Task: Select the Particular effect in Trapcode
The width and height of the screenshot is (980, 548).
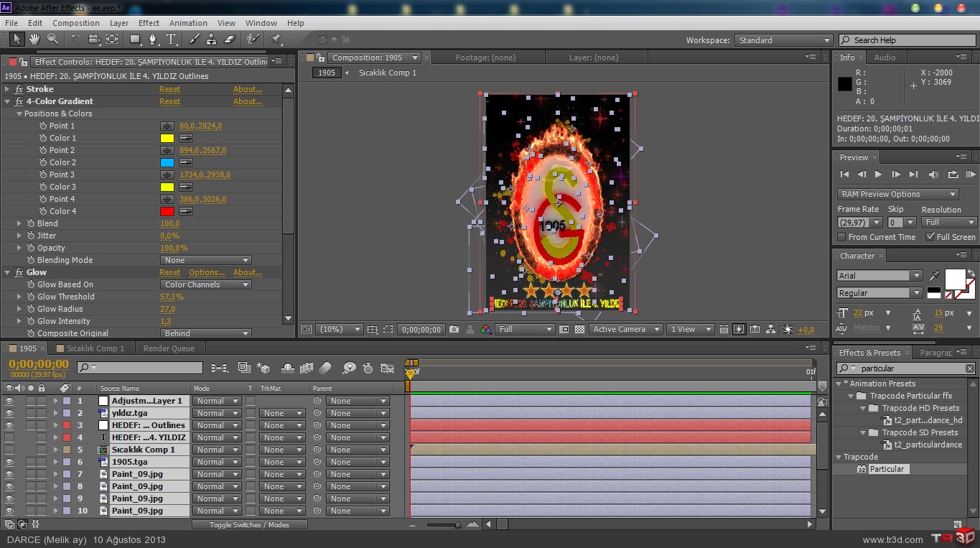Action: (887, 469)
